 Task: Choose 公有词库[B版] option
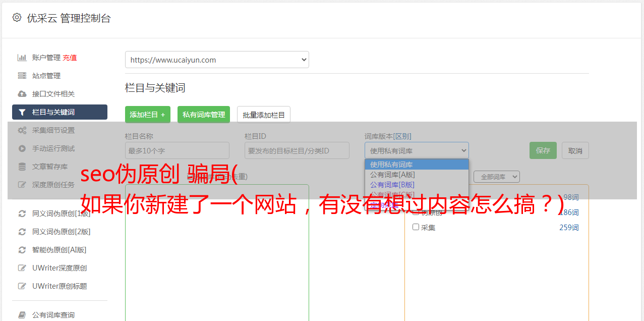coord(417,185)
